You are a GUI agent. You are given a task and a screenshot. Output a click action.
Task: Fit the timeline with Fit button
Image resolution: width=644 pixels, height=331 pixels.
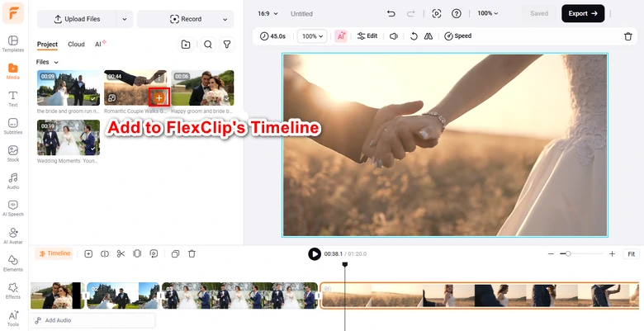631,253
